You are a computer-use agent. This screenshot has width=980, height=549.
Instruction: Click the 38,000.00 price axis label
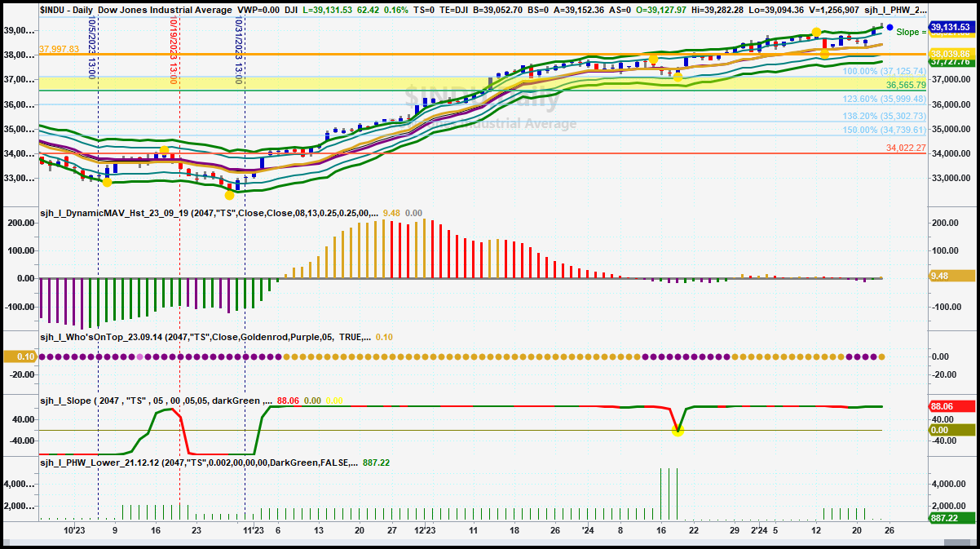(x=18, y=55)
